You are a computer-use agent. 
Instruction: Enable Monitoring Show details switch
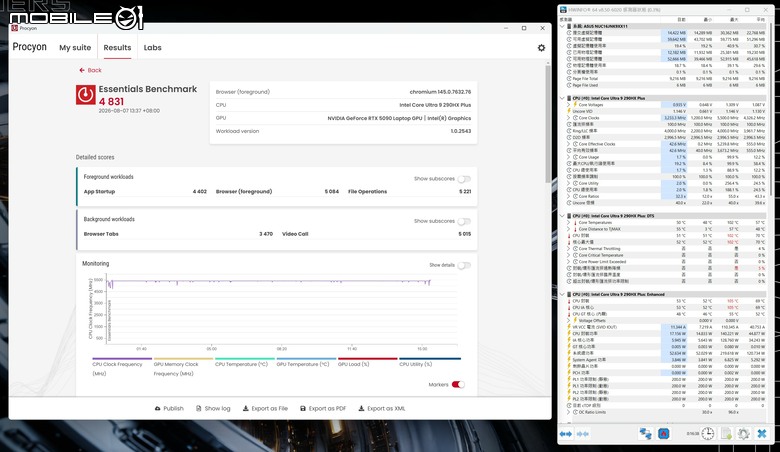coord(464,266)
